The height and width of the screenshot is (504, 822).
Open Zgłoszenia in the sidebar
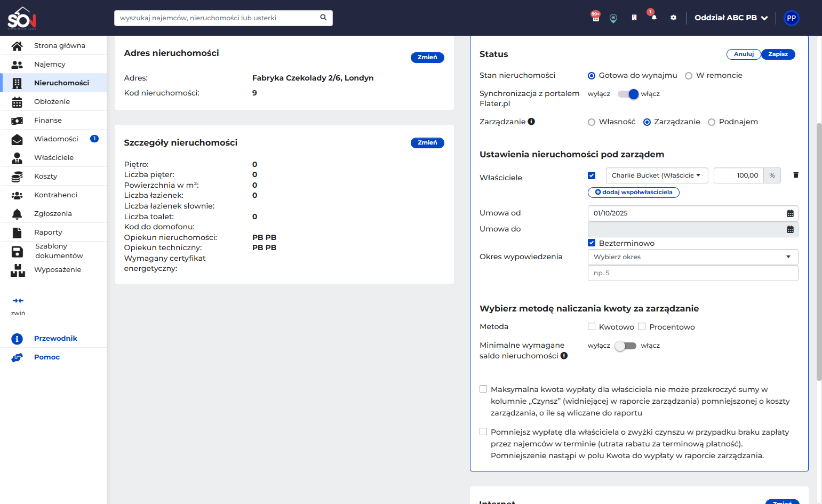(53, 213)
